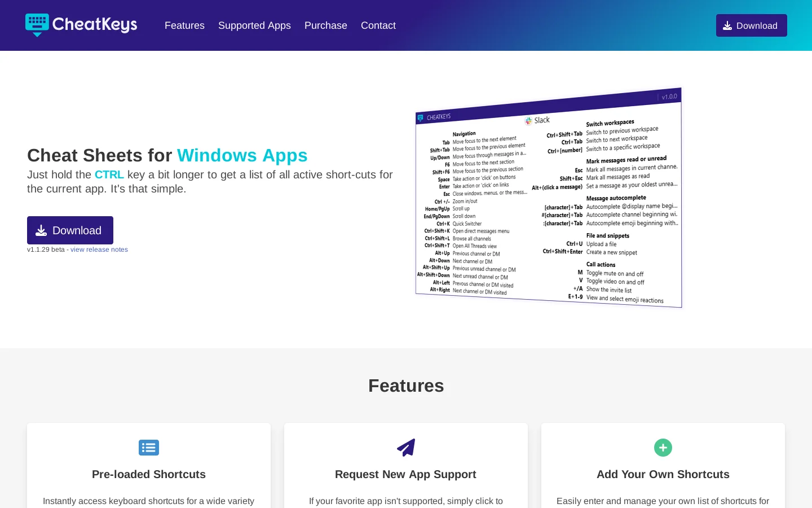Click the Pre-loaded Shortcuts list icon
Image resolution: width=812 pixels, height=508 pixels.
149,448
